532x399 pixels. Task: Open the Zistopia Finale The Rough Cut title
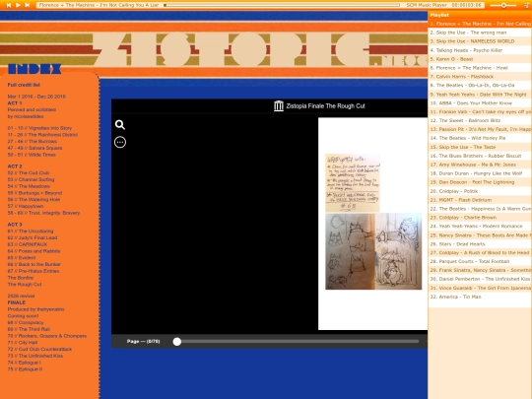click(325, 105)
